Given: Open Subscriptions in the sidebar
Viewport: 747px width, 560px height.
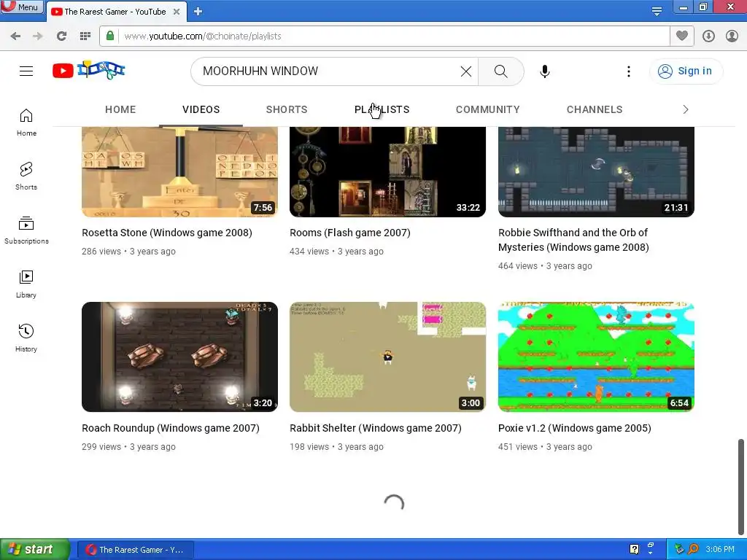Looking at the screenshot, I should (x=26, y=230).
